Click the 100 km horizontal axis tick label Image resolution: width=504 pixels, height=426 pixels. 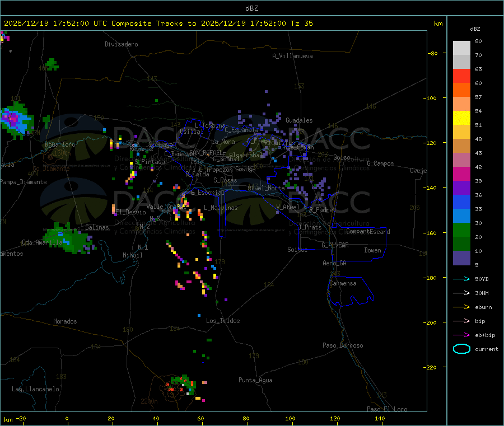(x=290, y=418)
